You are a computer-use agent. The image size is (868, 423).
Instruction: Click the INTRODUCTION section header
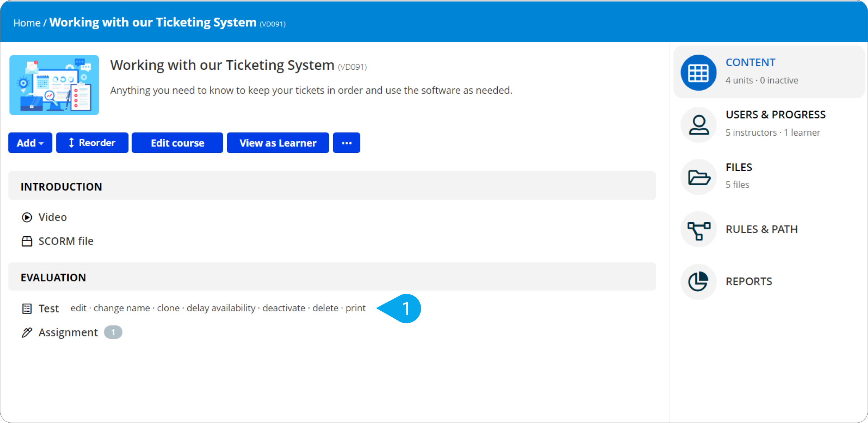(x=332, y=186)
